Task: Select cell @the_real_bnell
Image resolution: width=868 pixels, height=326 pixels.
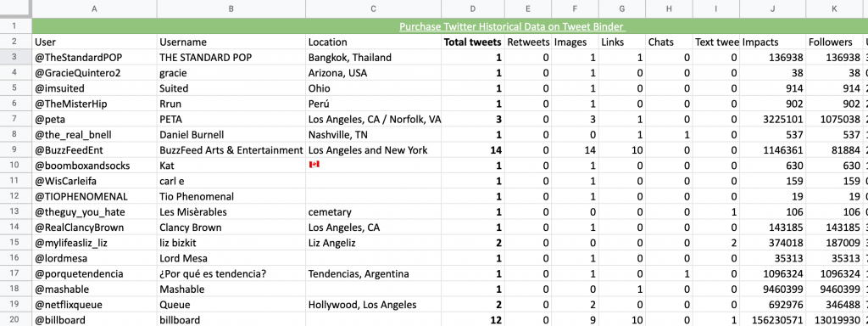Action: pos(94,135)
